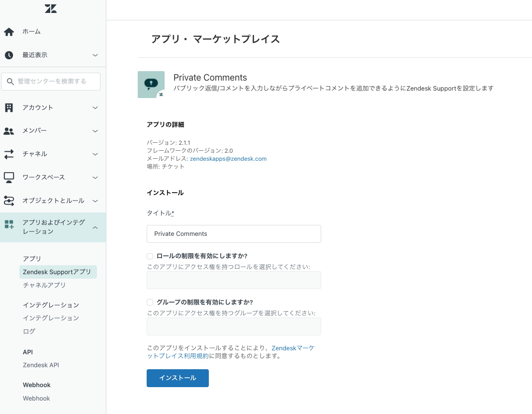532x414 pixels.
Task: Open the lower Webhook sidebar link
Action: pyautogui.click(x=36, y=399)
